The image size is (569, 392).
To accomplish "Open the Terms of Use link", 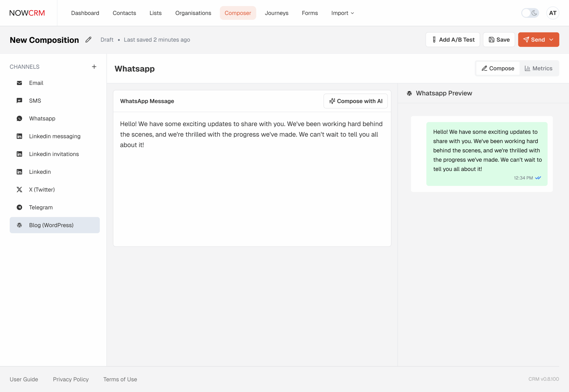I will coord(120,379).
